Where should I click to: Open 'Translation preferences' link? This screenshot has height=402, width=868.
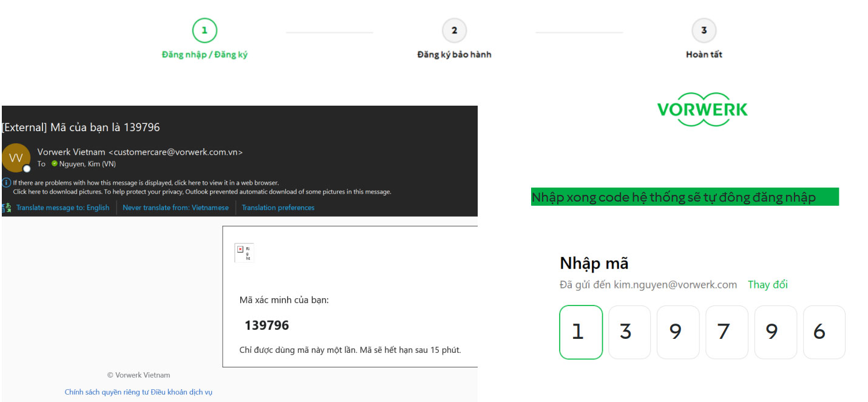pyautogui.click(x=278, y=208)
